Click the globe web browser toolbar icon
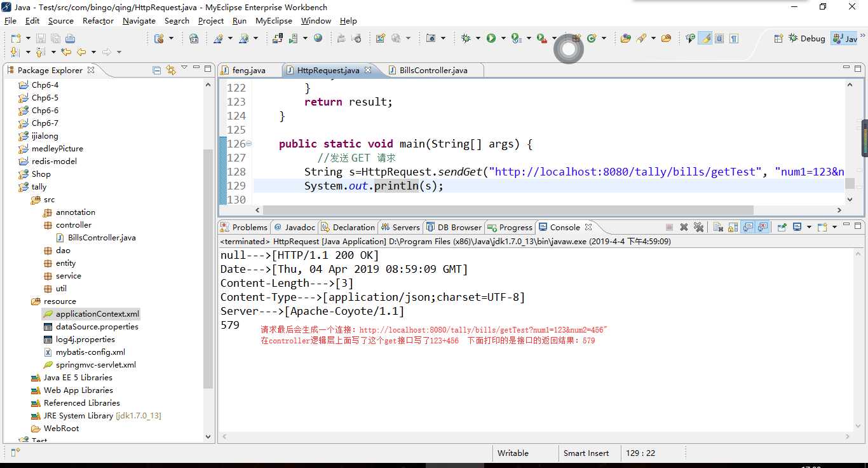The image size is (868, 468). (x=318, y=38)
